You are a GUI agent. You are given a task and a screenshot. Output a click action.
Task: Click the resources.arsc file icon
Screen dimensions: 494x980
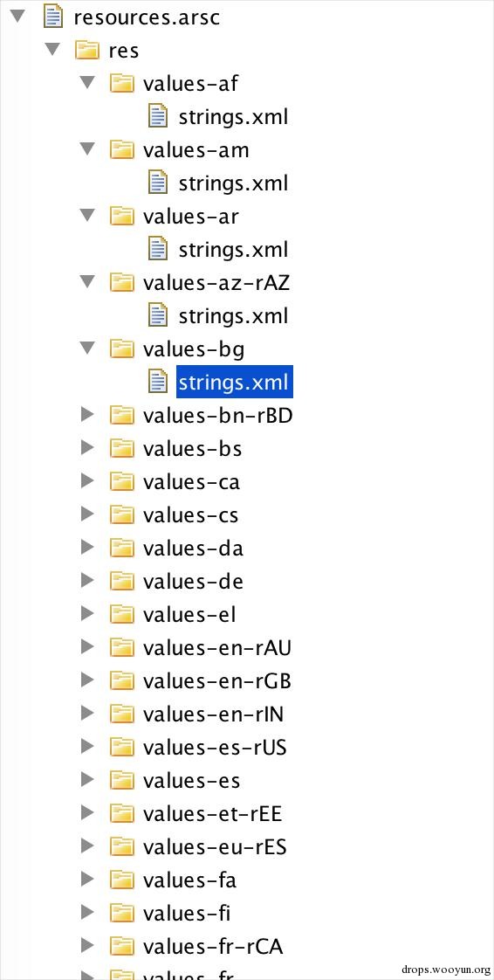pyautogui.click(x=54, y=17)
